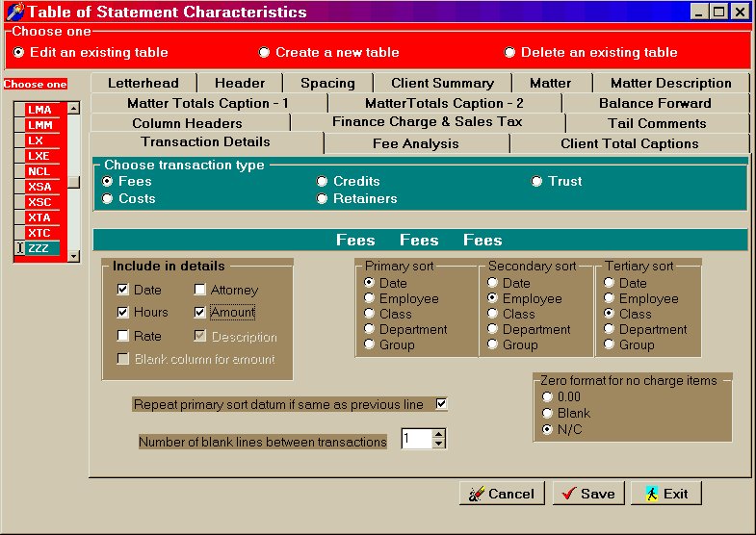Increase the blank lines spinner value

pos(439,435)
